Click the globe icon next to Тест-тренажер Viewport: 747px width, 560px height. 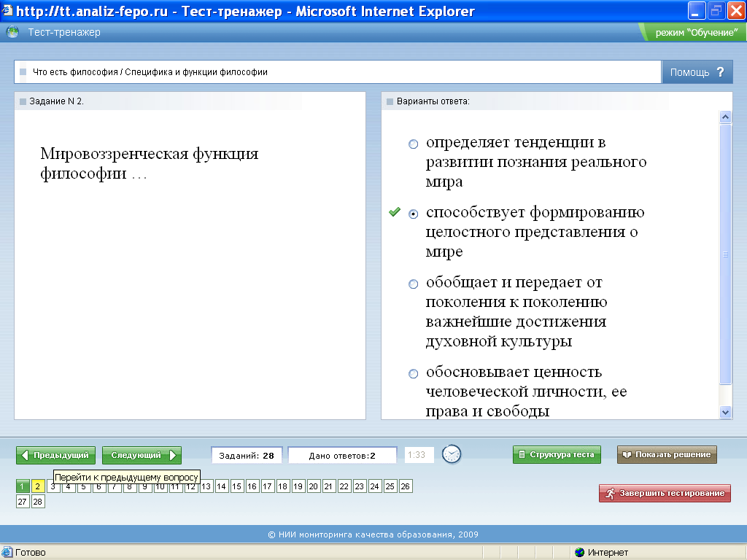(x=13, y=32)
